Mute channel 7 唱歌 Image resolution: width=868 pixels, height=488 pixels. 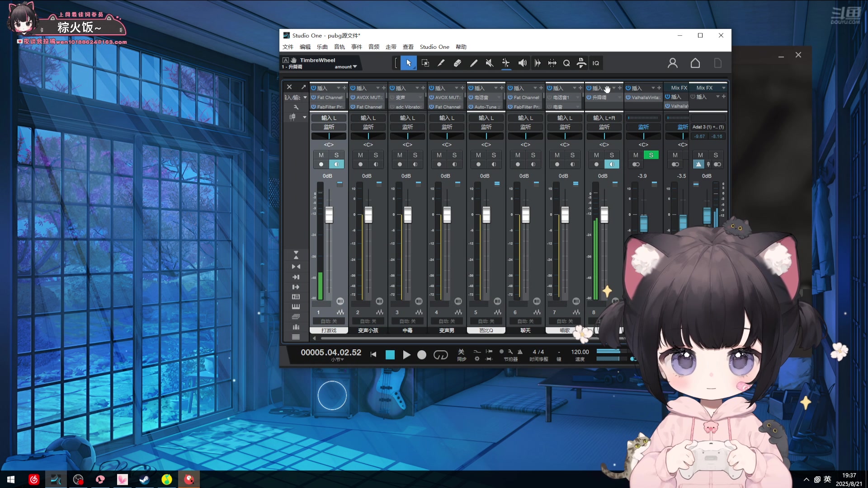point(557,155)
